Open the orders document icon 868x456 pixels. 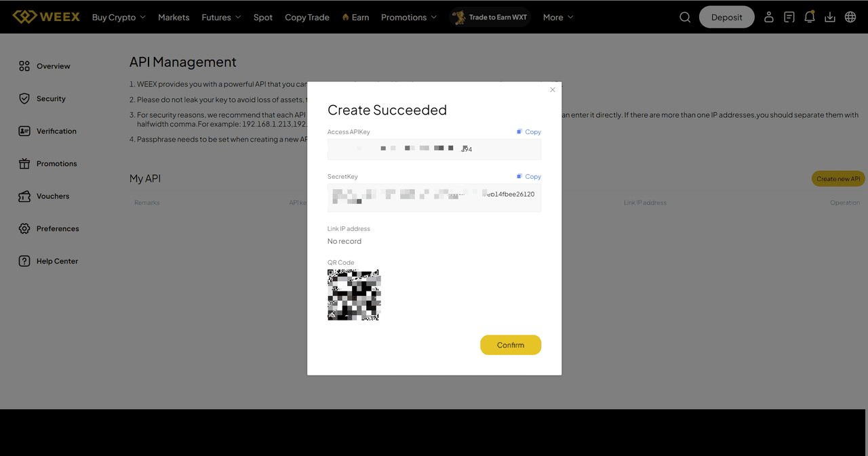click(x=789, y=17)
